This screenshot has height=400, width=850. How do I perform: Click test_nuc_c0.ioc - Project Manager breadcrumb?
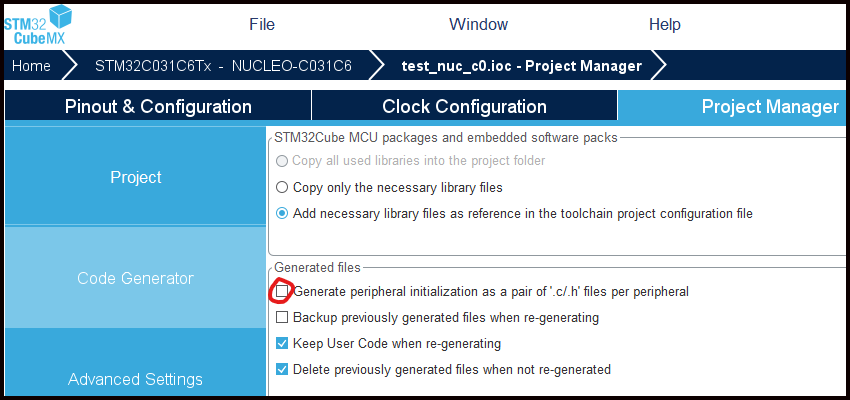coord(521,66)
